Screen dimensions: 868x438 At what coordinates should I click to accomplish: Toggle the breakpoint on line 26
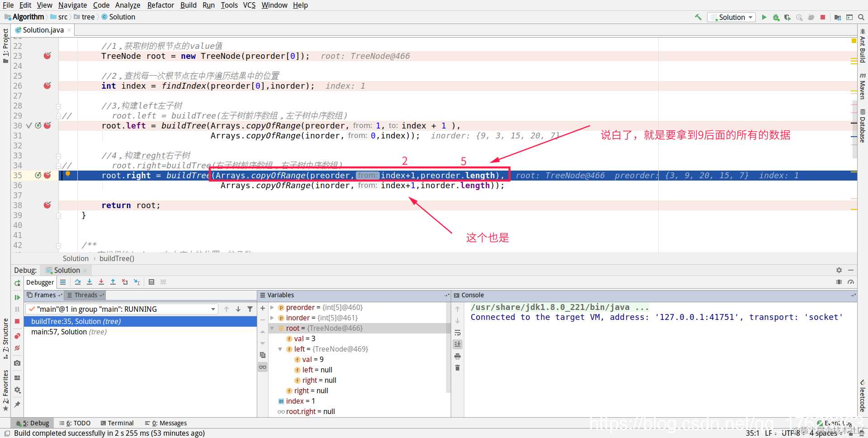[x=47, y=86]
